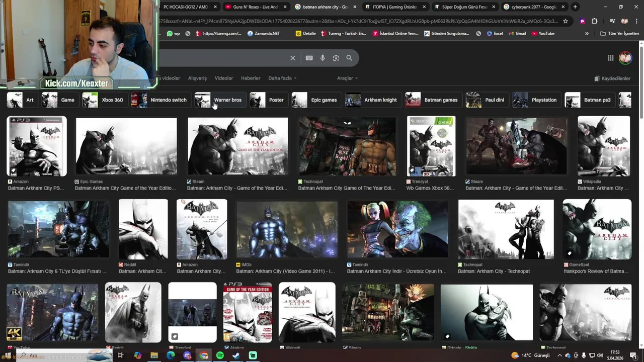644x362 pixels.
Task: Click the Batman: Arkham City 6 TL'ye Düştü link
Action: tap(57, 271)
